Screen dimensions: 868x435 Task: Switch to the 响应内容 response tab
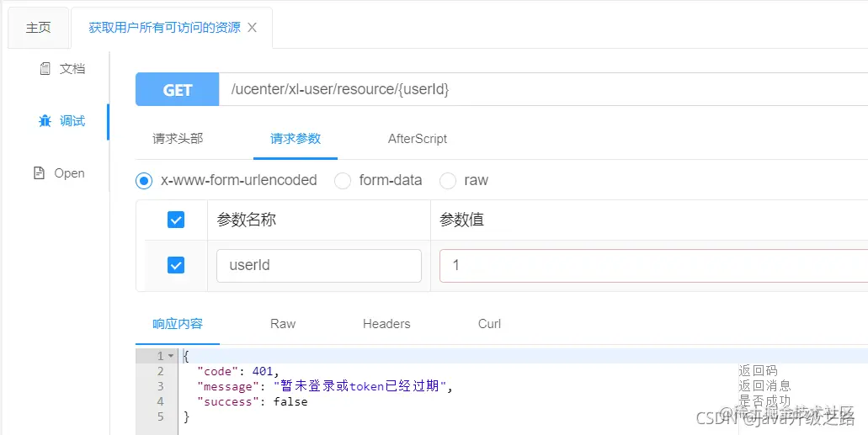(178, 324)
